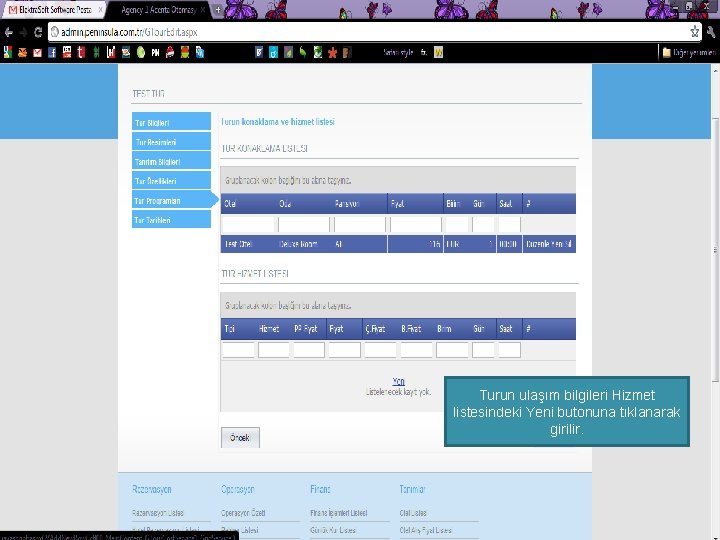Click Düzenle link in Test Otel row
The image size is (720, 540).
click(537, 244)
